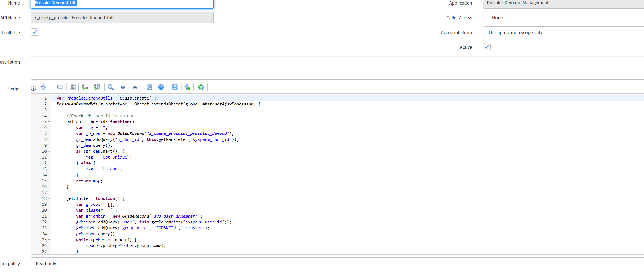The height and width of the screenshot is (276, 644).
Task: Format code with the align lines icon
Action: (73, 87)
